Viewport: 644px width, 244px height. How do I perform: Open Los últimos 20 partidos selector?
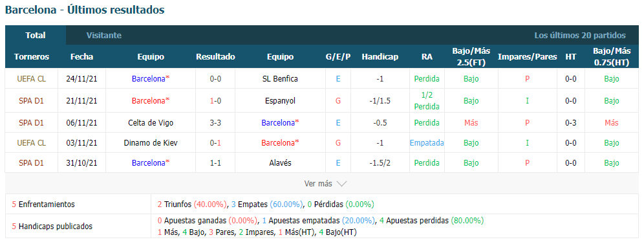(x=580, y=36)
